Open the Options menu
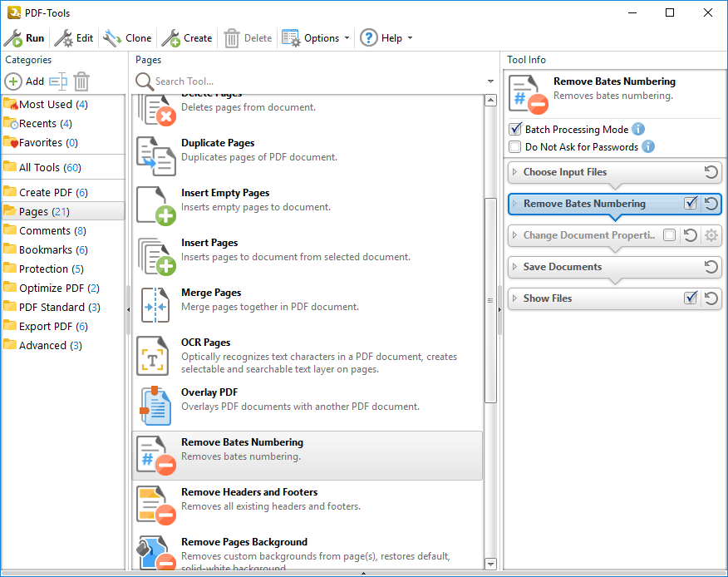The height and width of the screenshot is (577, 728). pos(316,38)
